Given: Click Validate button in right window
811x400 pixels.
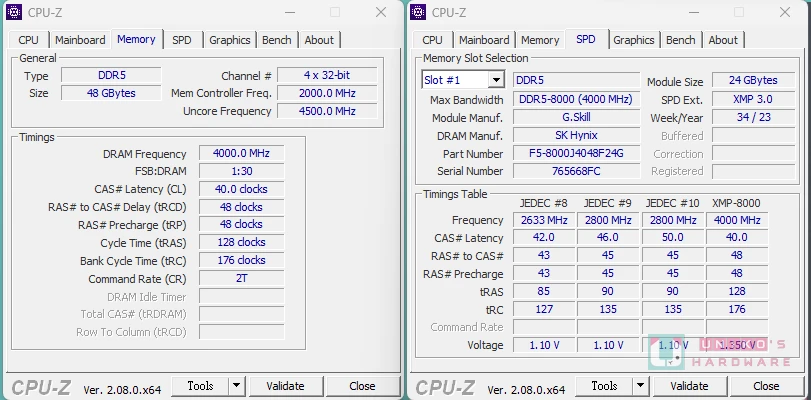Looking at the screenshot, I should point(689,386).
